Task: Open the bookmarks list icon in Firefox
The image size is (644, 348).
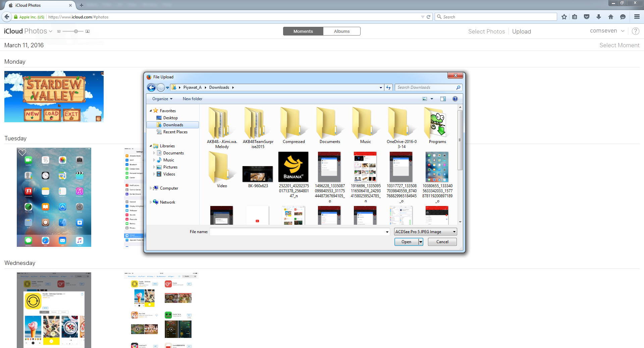Action: (x=575, y=17)
